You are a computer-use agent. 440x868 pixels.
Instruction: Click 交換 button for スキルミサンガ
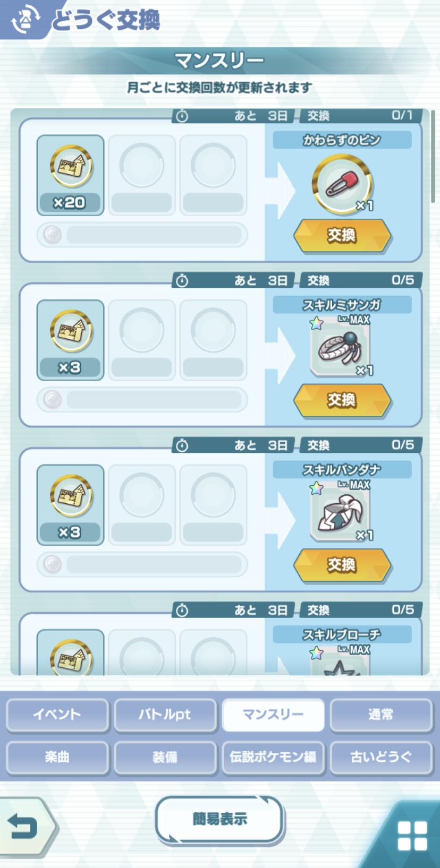tap(342, 400)
